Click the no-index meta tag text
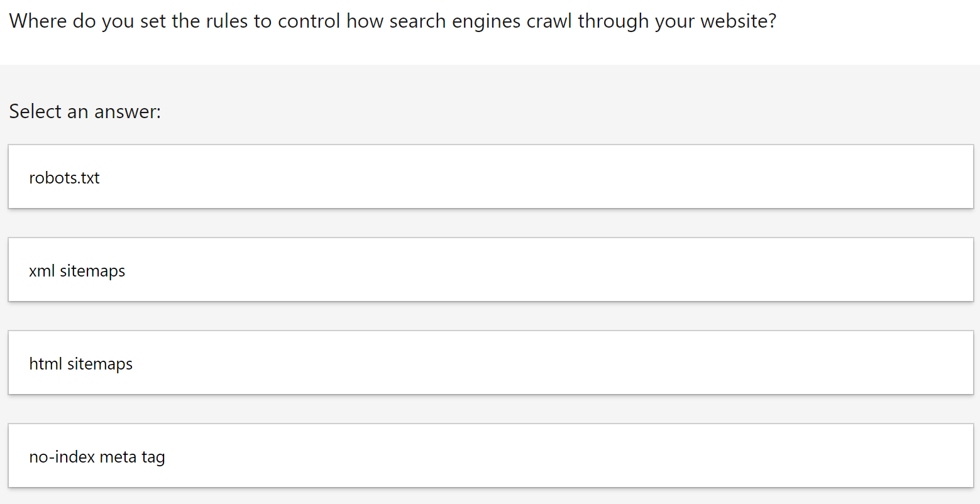 tap(96, 457)
